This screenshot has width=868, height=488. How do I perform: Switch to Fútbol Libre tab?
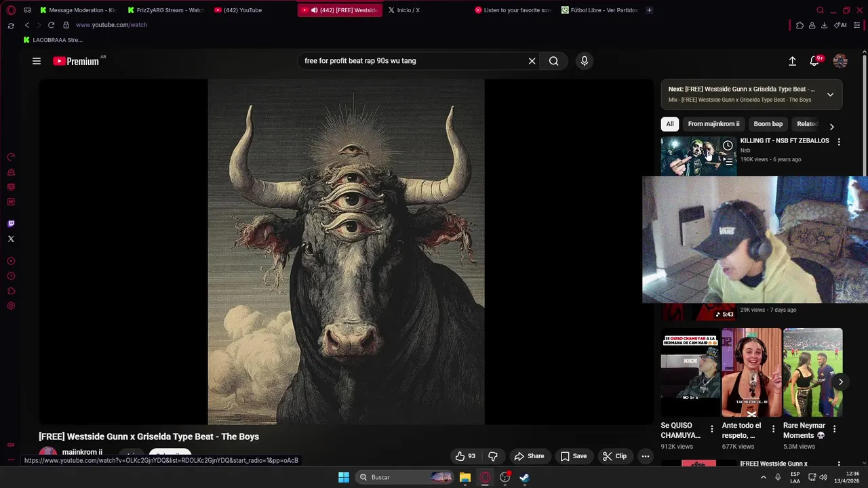coord(599,10)
